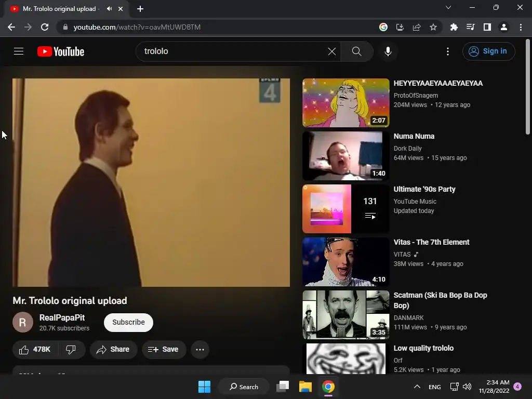Screen dimensions: 532x399
Task: Mute the tab via speaker icon
Action: click(x=109, y=9)
